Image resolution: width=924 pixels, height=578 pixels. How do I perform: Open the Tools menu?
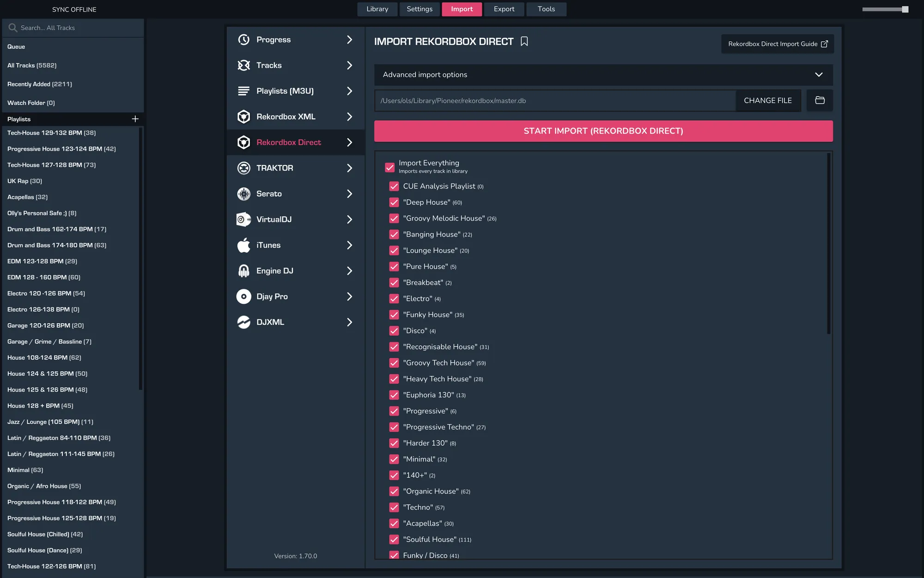(x=546, y=9)
